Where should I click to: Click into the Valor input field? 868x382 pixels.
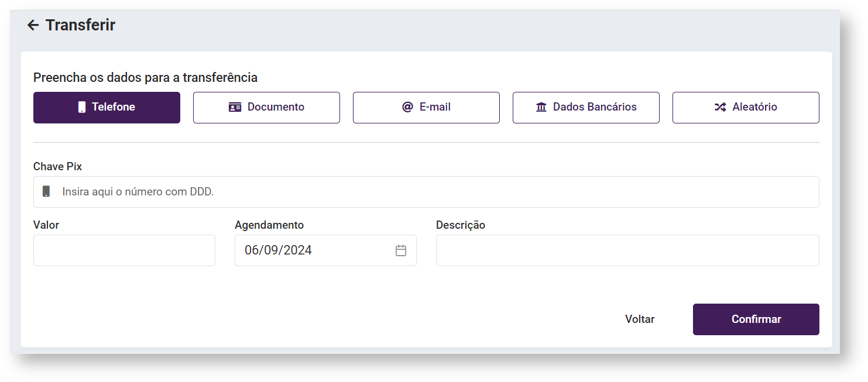pos(124,250)
